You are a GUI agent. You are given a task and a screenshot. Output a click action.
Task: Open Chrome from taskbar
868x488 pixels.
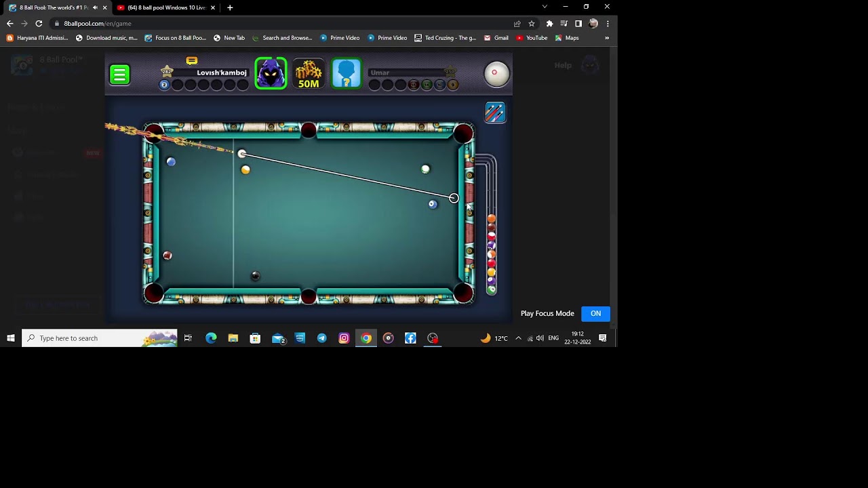click(366, 338)
